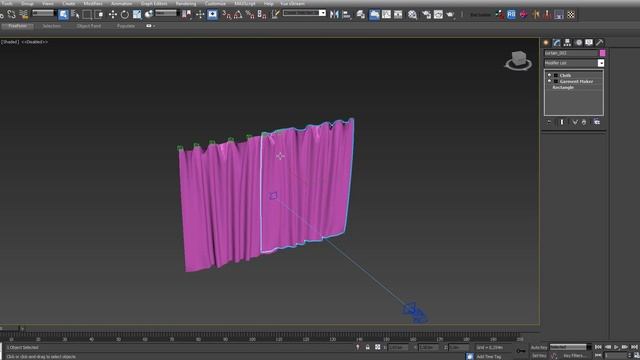Viewport: 640px width, 360px height.
Task: Select the Select Object tool
Action: (63, 15)
